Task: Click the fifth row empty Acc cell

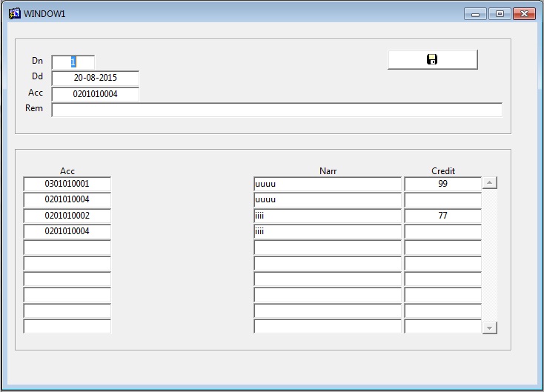Action: pos(67,248)
